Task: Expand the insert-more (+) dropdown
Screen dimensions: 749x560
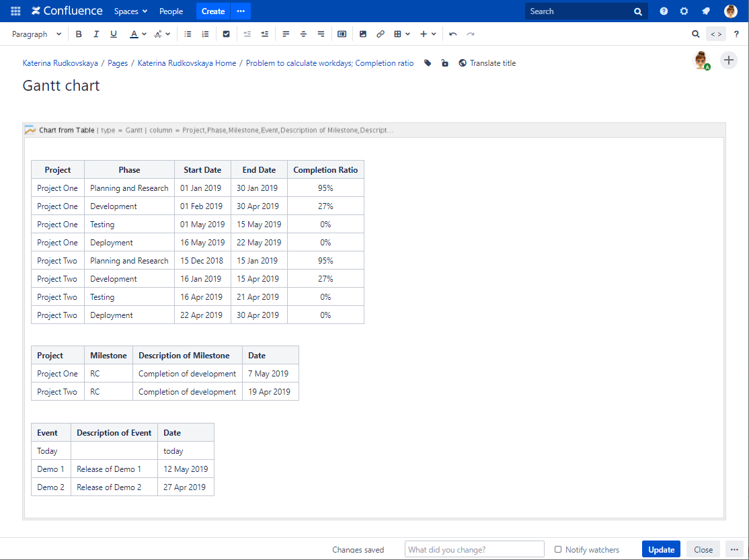Action: 428,34
